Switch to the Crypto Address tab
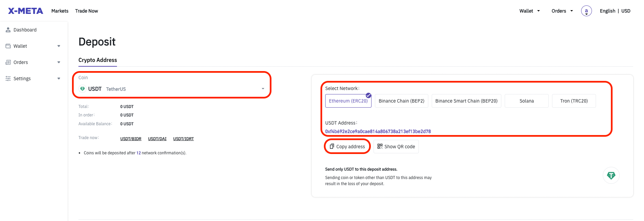Viewport: 644px width, 221px height. [x=98, y=60]
